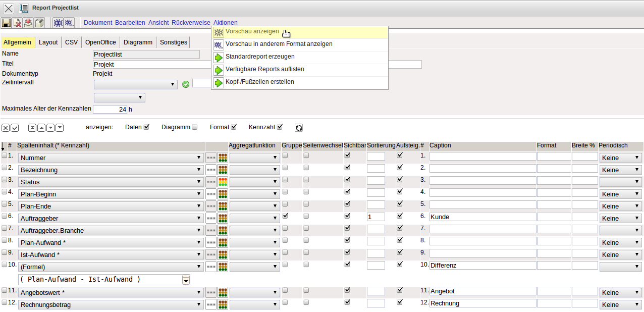This screenshot has height=312, width=644.
Task: Enable the Diagramm display checkbox
Action: [195, 127]
